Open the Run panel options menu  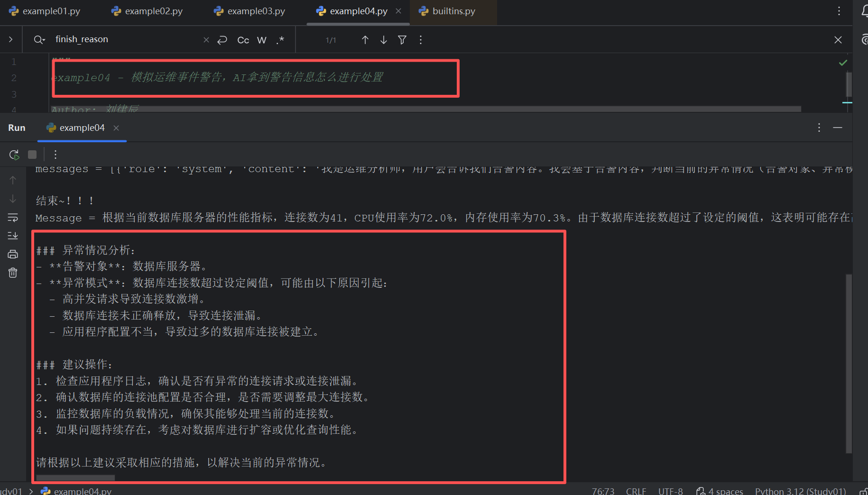pos(819,128)
